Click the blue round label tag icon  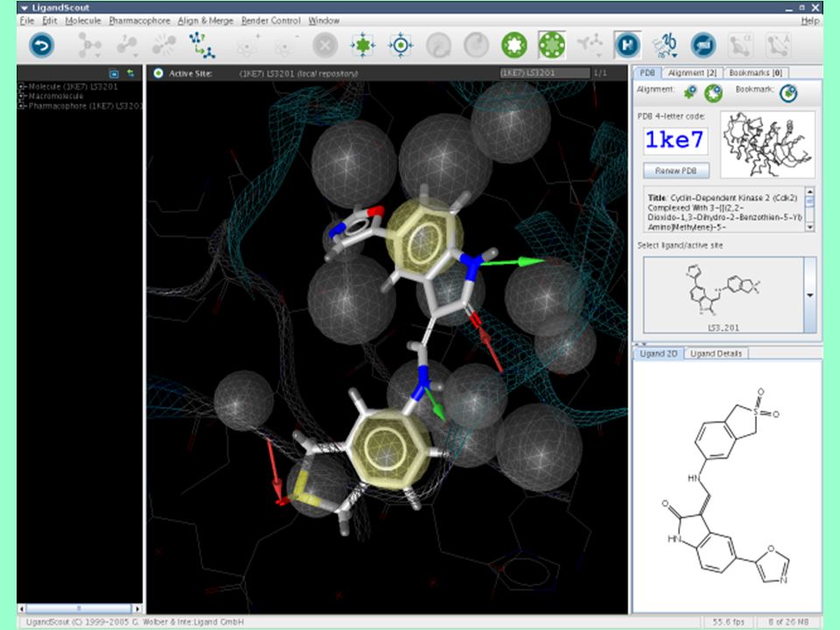703,45
